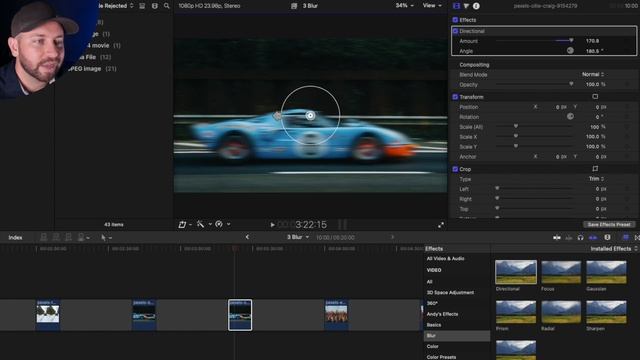Disable the Directional effect checkbox
The height and width of the screenshot is (360, 640).
coord(455,31)
